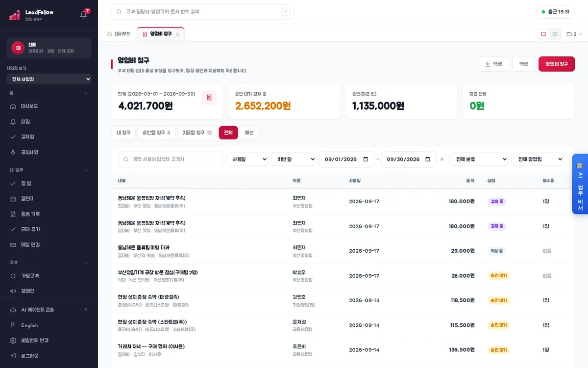Click the LeadFellow logo icon
Screen dimensions: 588x368
15,15
